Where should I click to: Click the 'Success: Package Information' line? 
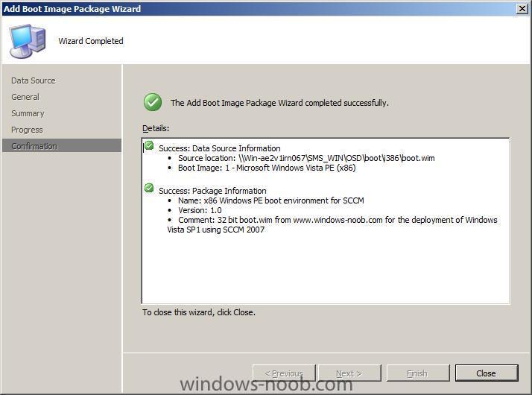[x=212, y=191]
